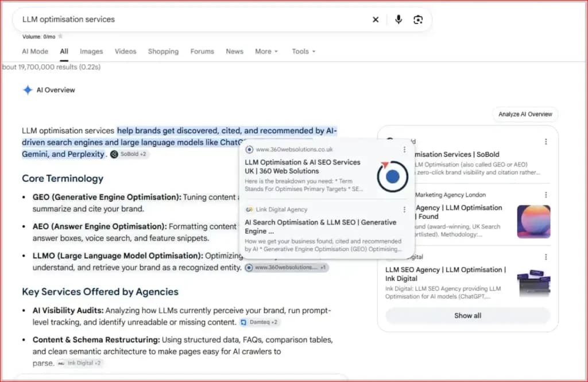Click the AI Overview sparkle icon
588x382 pixels.
[28, 90]
